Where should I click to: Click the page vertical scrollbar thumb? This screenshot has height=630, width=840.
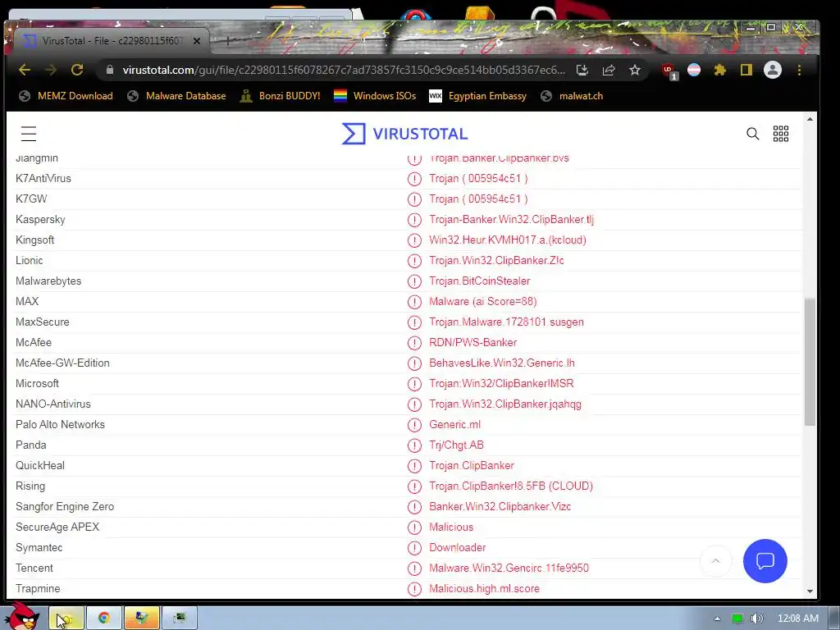810,362
